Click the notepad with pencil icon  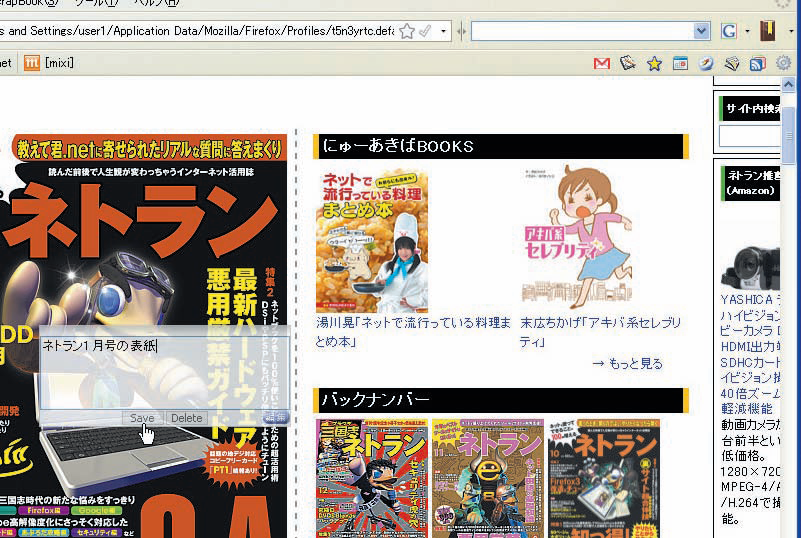pos(628,63)
